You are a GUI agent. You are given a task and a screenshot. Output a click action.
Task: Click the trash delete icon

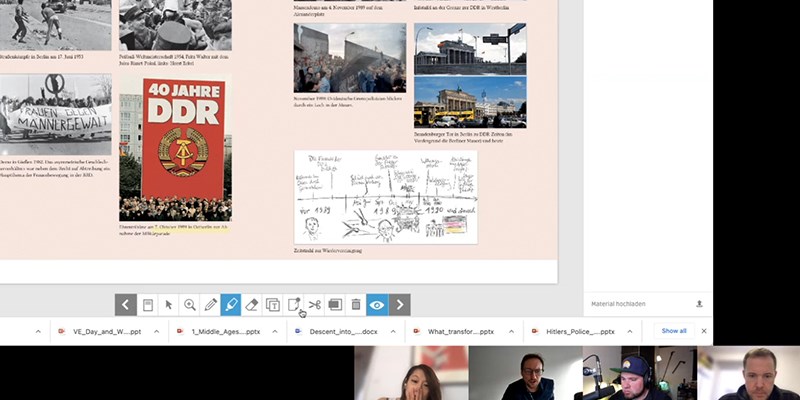tap(356, 305)
